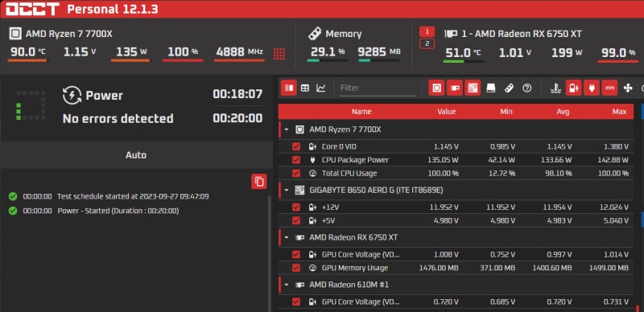Screen dimensions: 644x312
Task: Click the Power test icon
Action: pos(72,95)
